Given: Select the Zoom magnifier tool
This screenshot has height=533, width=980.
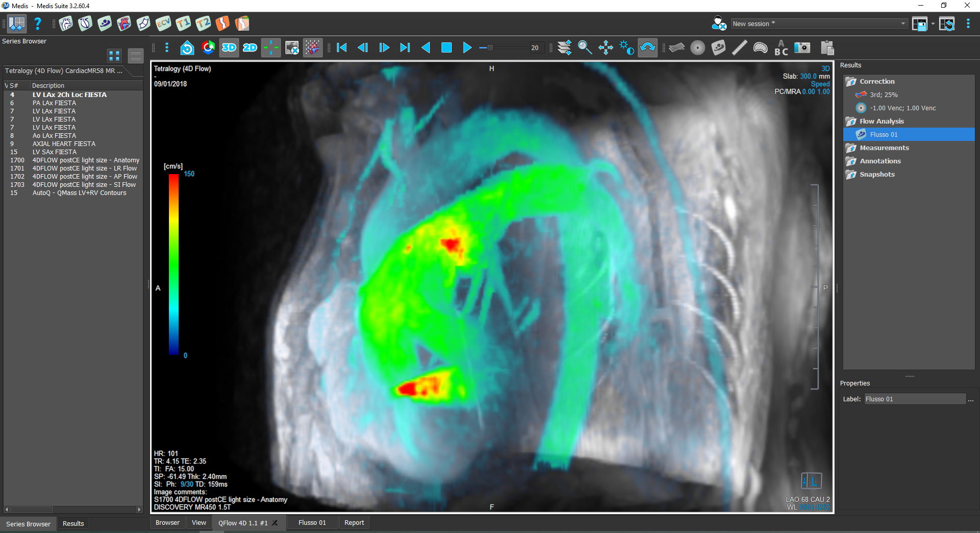Looking at the screenshot, I should (x=584, y=47).
